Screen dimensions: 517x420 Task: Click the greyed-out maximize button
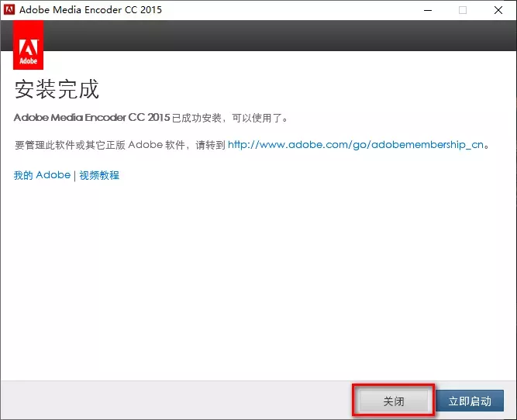463,11
